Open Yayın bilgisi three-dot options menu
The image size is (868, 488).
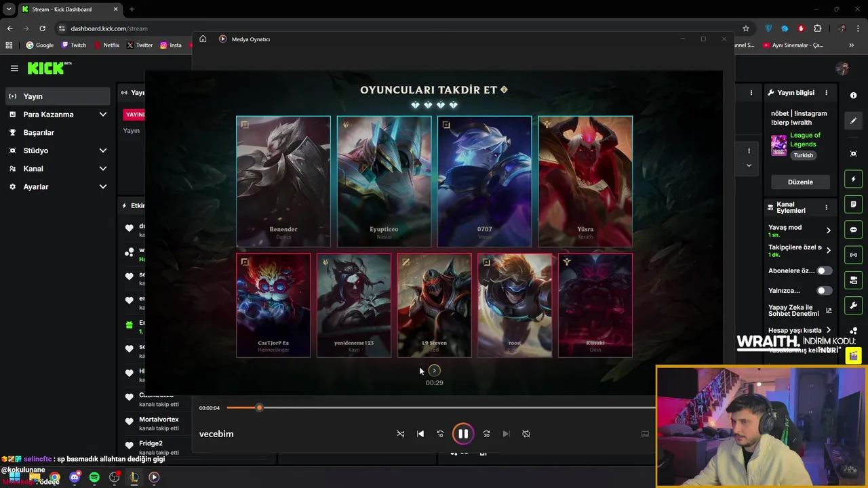click(826, 93)
